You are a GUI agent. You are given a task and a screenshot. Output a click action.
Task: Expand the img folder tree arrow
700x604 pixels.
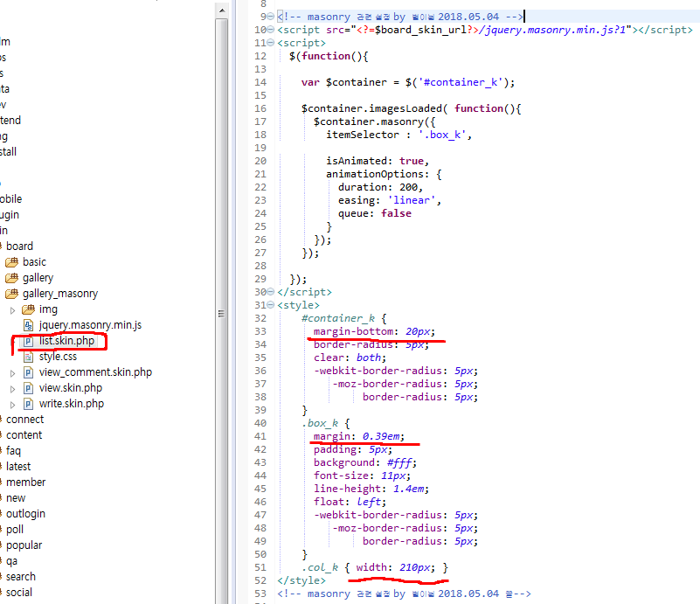coord(12,309)
